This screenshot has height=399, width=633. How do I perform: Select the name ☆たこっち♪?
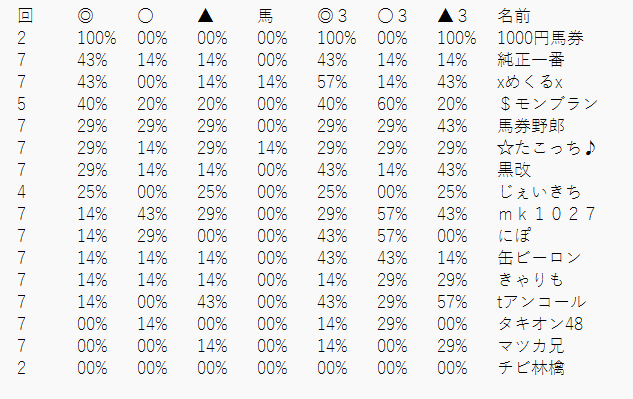[547, 148]
